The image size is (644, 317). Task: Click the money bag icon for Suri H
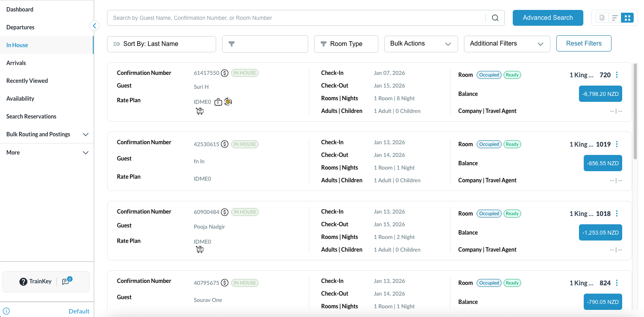point(218,102)
